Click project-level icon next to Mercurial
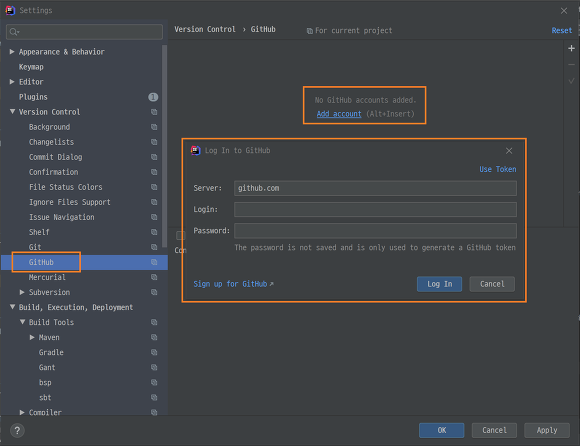The height and width of the screenshot is (446, 580). point(154,277)
